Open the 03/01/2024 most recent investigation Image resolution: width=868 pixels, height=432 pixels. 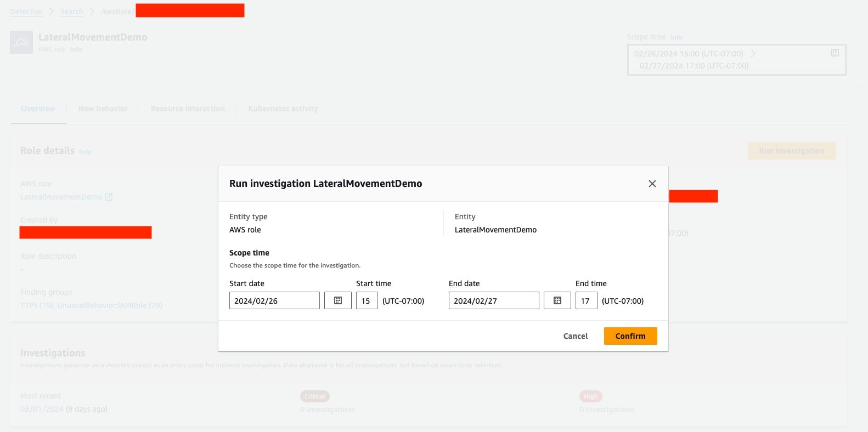pos(42,409)
